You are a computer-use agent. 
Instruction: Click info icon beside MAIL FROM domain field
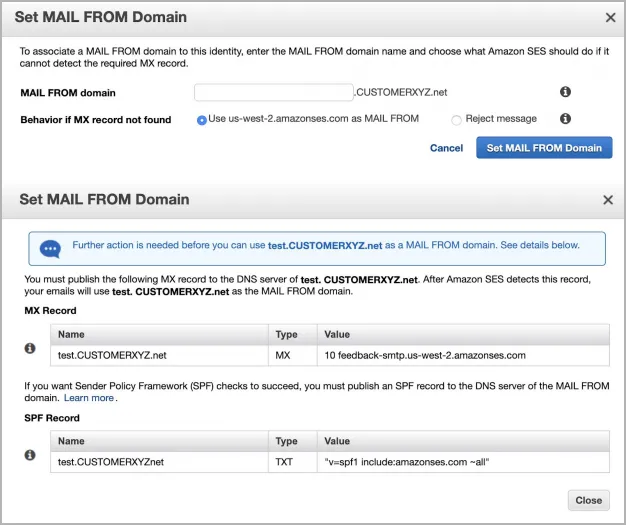click(x=565, y=92)
